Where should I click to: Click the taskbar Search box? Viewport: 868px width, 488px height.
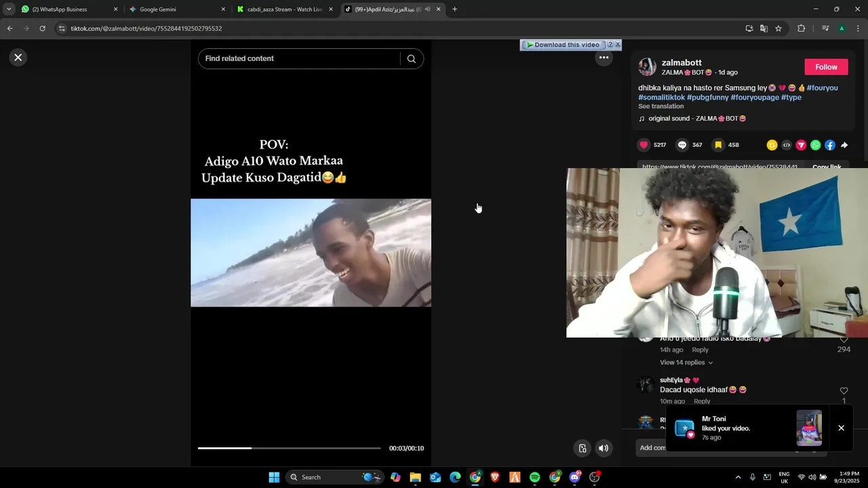click(x=335, y=477)
